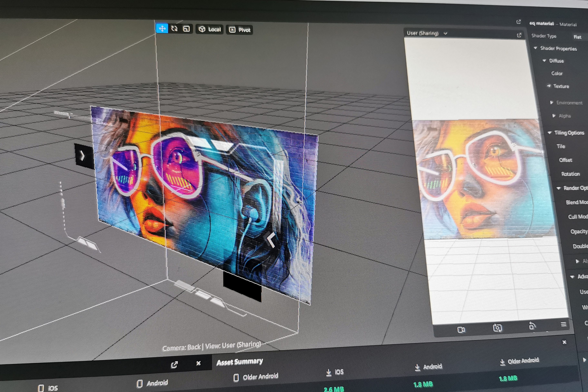Download the iOS asset summary
Viewport: 588px width, 392px height.
click(329, 373)
